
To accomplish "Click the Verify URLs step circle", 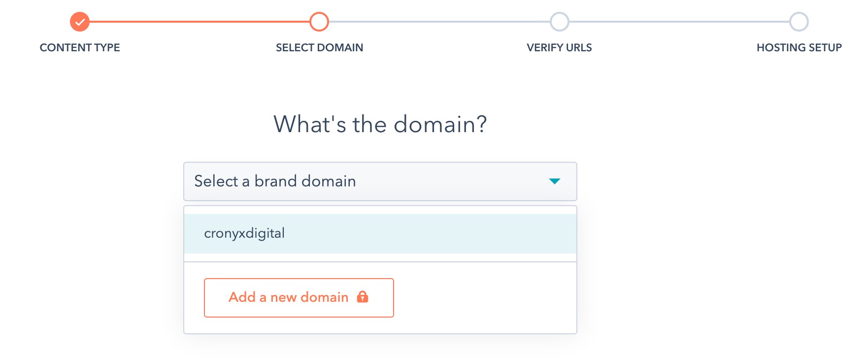I will pos(559,22).
